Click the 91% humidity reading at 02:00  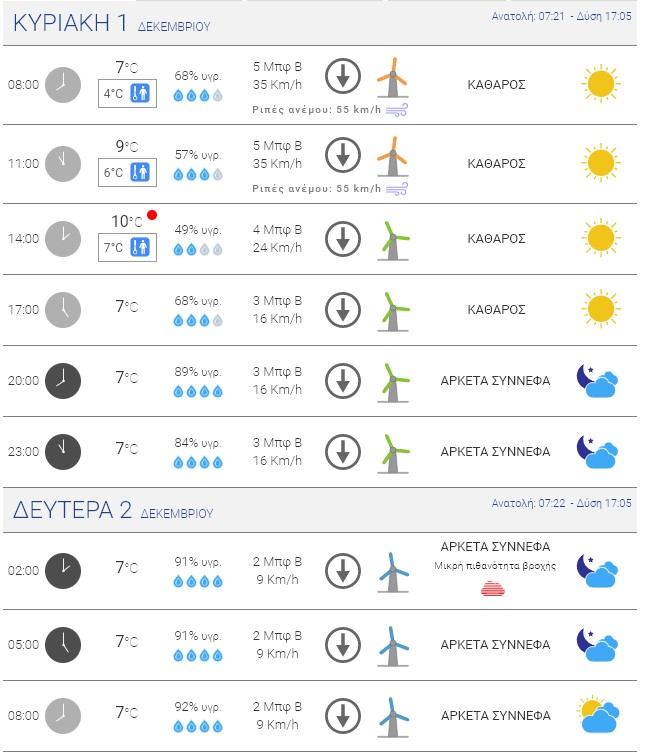click(x=198, y=561)
